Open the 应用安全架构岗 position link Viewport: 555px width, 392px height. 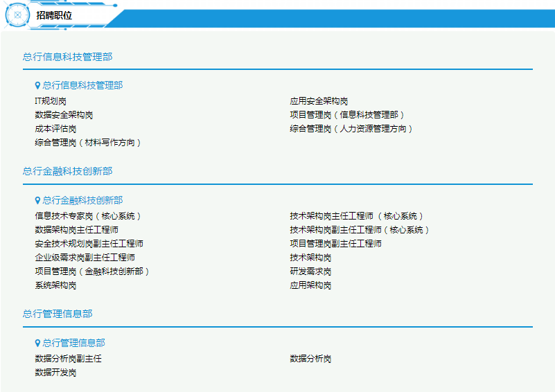point(319,101)
